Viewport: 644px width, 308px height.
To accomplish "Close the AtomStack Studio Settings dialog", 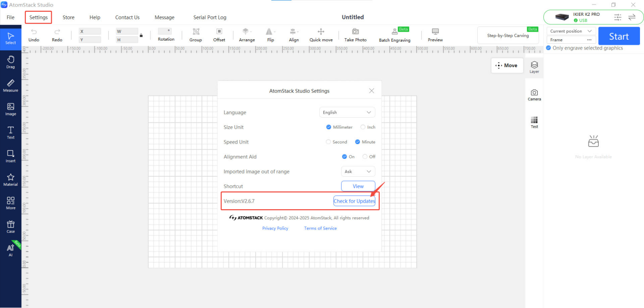I will (372, 91).
